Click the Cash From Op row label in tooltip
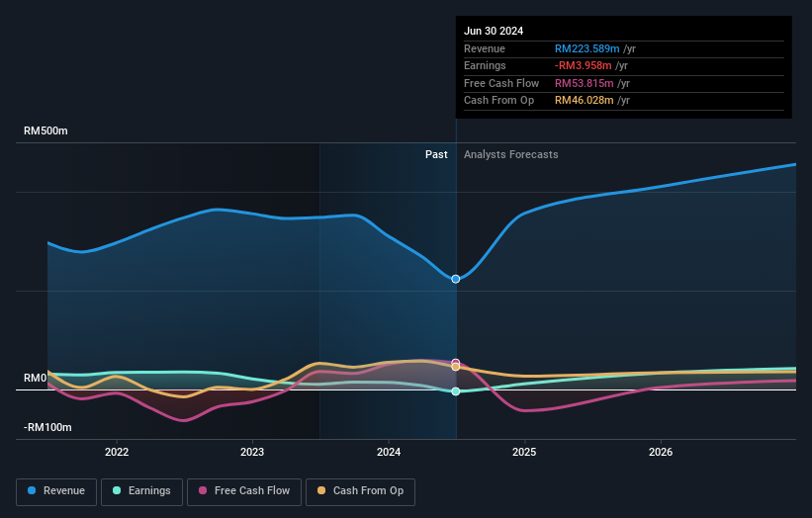 498,101
